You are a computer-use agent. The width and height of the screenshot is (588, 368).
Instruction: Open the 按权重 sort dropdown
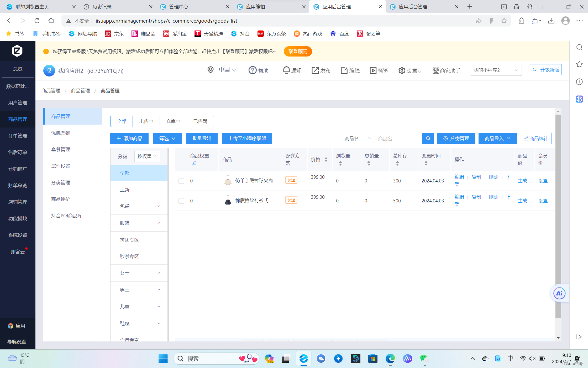click(x=147, y=156)
